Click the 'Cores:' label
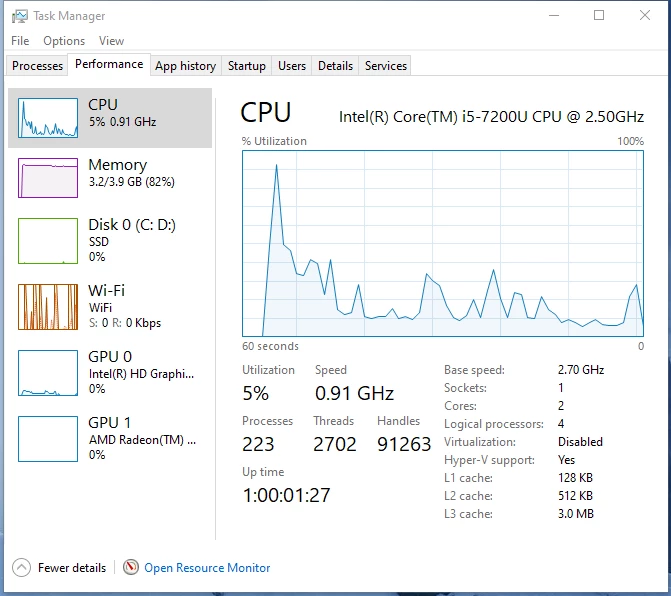671x596 pixels. click(460, 406)
